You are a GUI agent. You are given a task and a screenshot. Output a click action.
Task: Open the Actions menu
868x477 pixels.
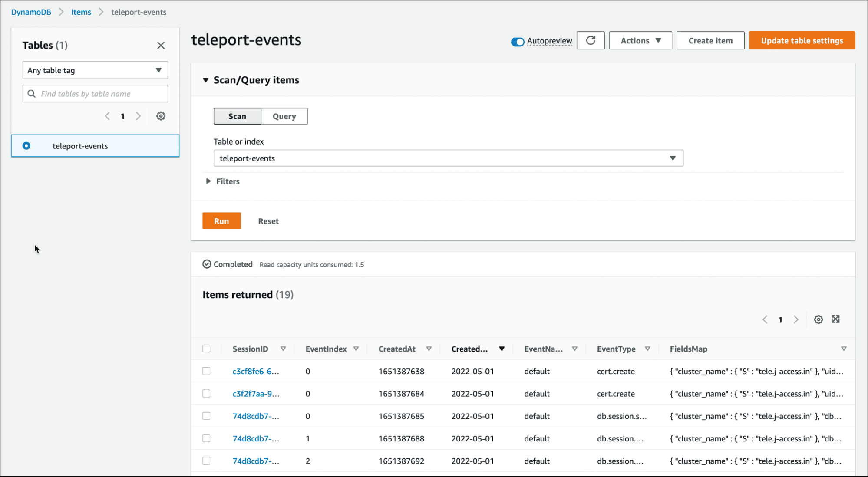tap(640, 40)
